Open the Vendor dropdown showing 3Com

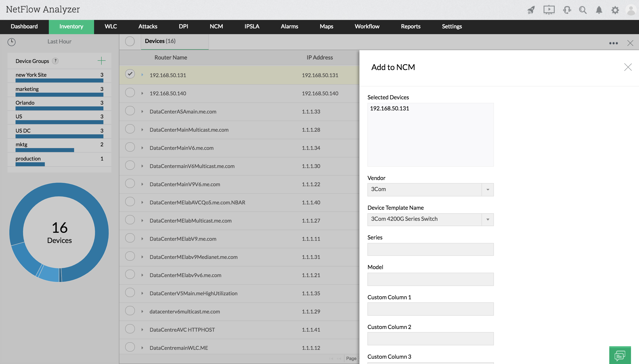coord(430,190)
